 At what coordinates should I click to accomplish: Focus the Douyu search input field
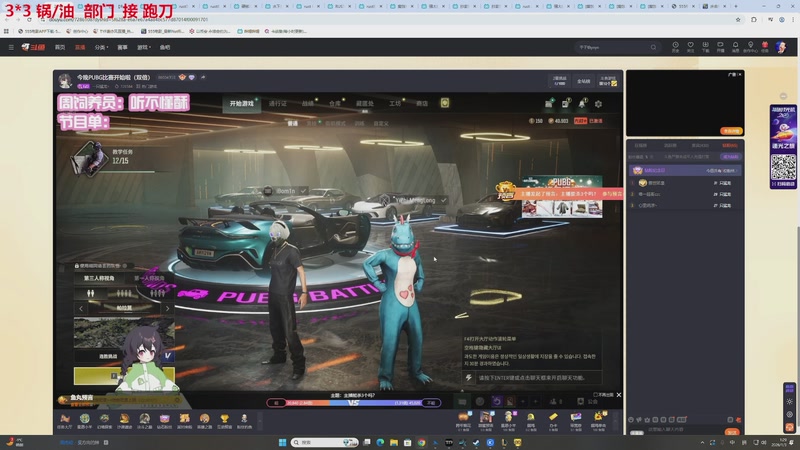[612, 47]
